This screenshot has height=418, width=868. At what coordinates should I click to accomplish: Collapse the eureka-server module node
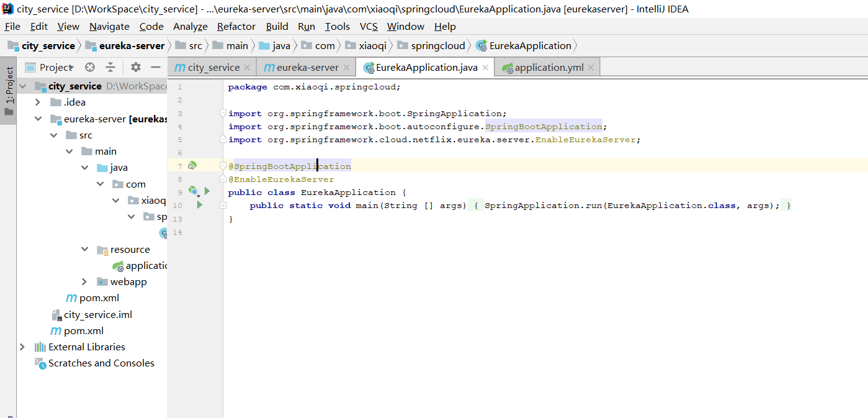[38, 119]
